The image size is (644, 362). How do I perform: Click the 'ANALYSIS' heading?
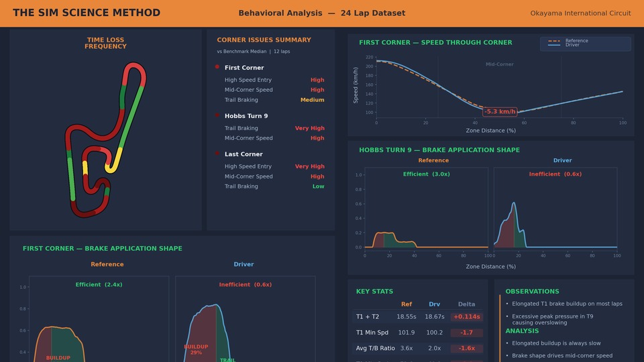[x=522, y=330]
